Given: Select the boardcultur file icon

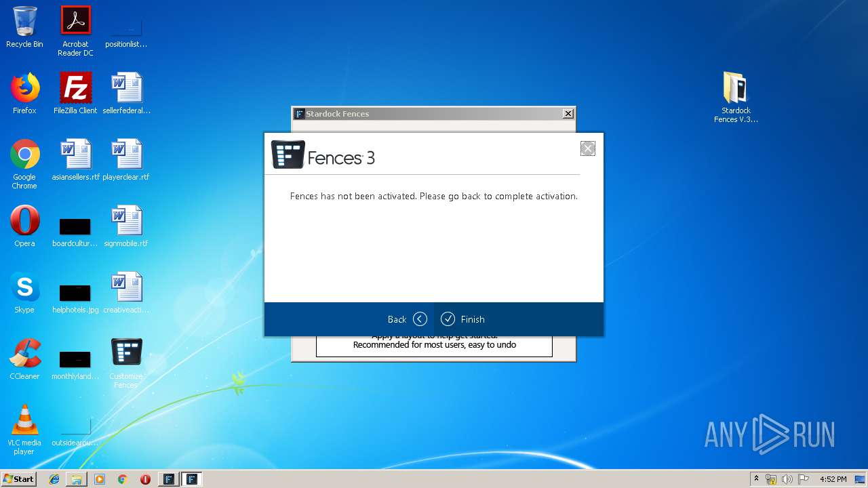Looking at the screenshot, I should (x=75, y=231).
